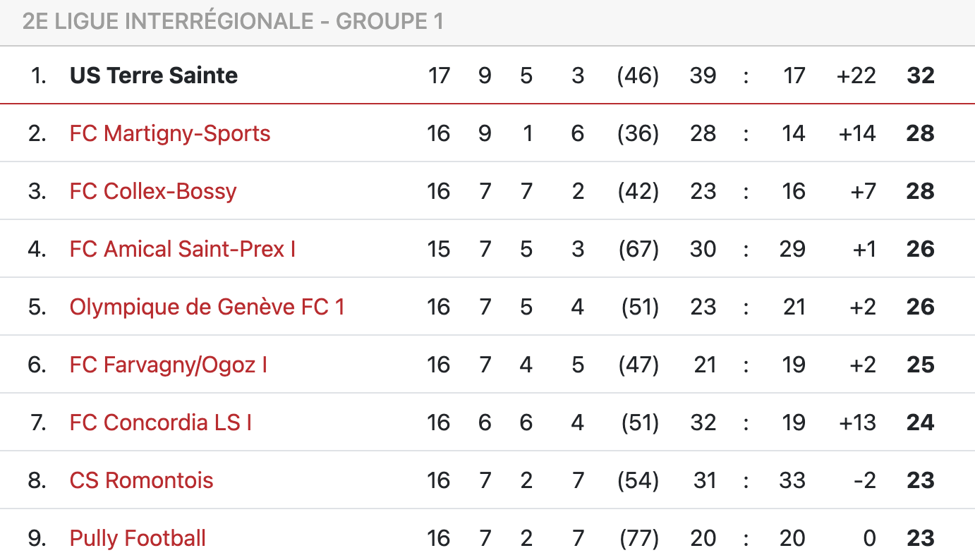Open the FC Collex-Bossy team link
975x560 pixels.
tap(153, 191)
